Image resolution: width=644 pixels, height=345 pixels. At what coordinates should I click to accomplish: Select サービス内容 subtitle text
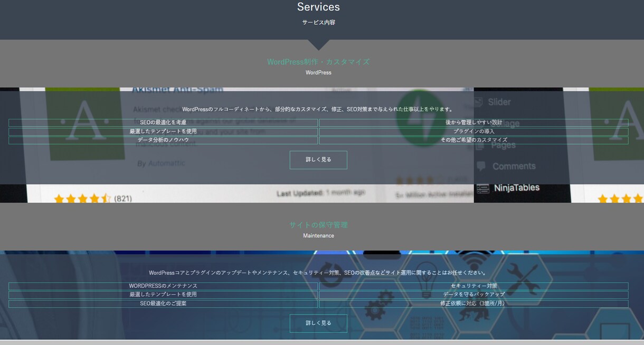click(318, 23)
